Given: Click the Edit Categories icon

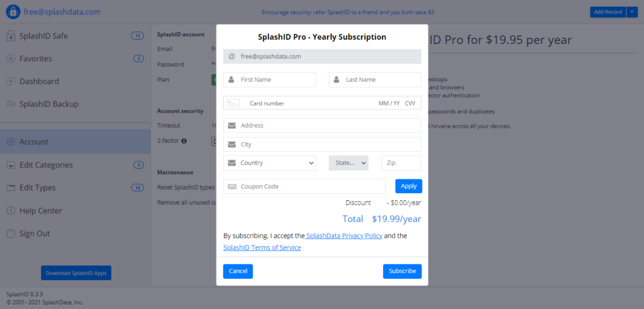Looking at the screenshot, I should point(10,165).
